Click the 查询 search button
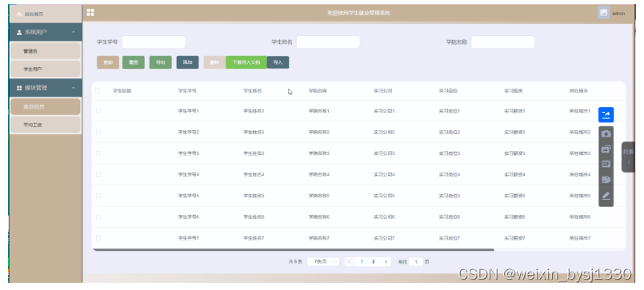 pos(108,62)
